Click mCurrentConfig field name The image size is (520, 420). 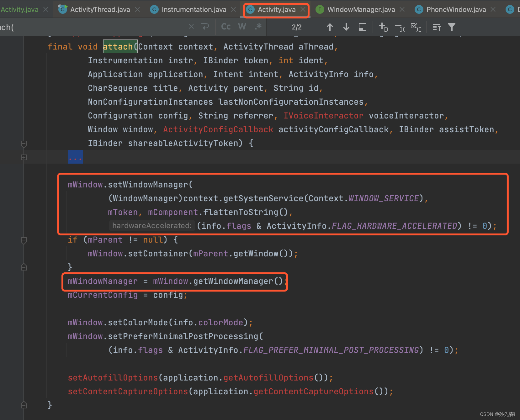(x=103, y=295)
